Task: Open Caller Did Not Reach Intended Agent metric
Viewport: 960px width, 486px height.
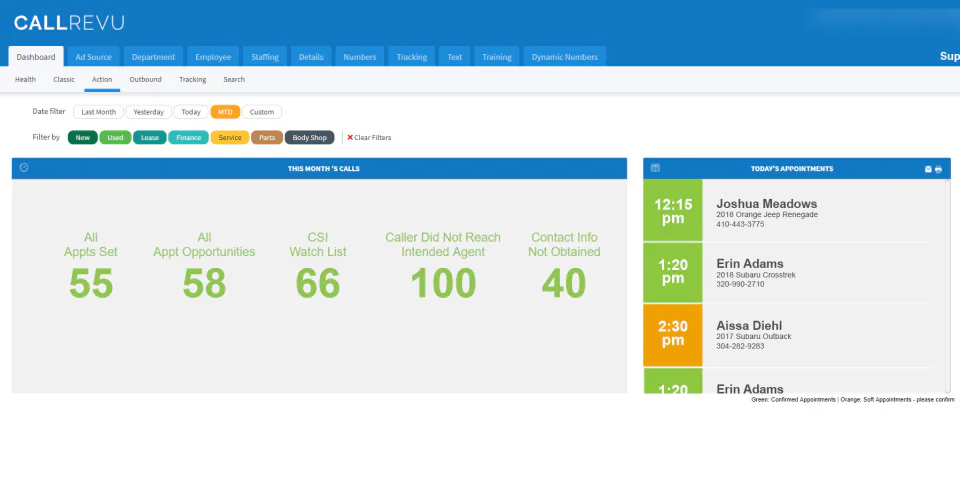Action: coord(443,266)
